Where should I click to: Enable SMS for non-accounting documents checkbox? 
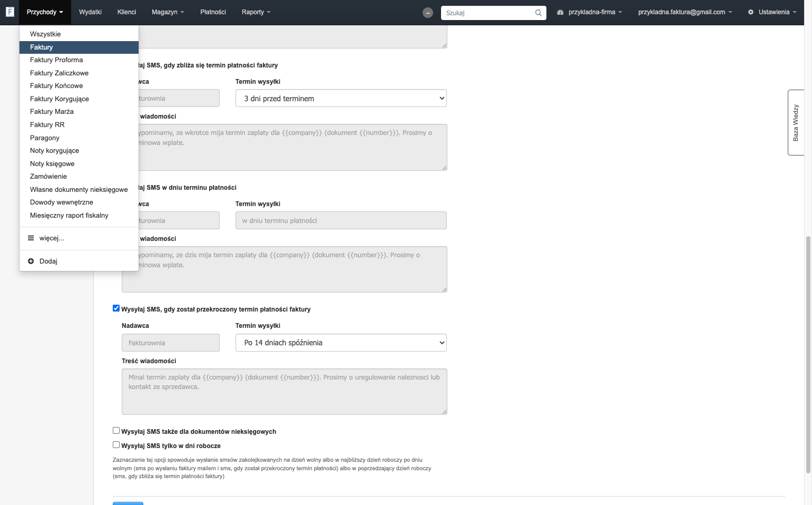coord(116,431)
